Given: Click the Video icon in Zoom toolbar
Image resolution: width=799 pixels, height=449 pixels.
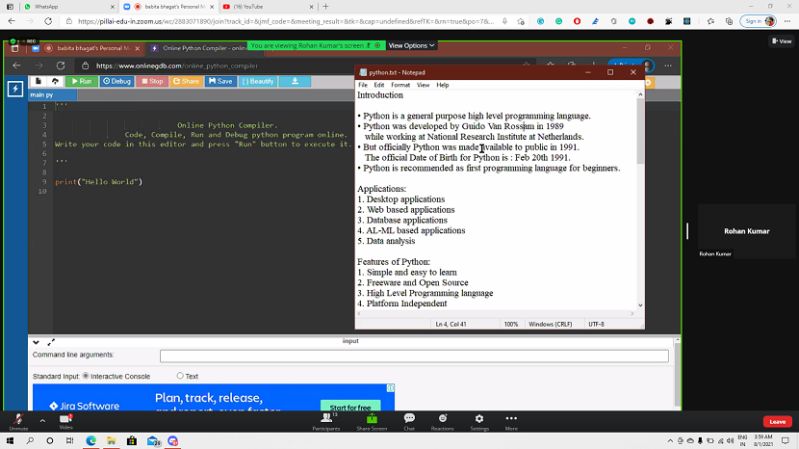Looking at the screenshot, I should point(66,419).
